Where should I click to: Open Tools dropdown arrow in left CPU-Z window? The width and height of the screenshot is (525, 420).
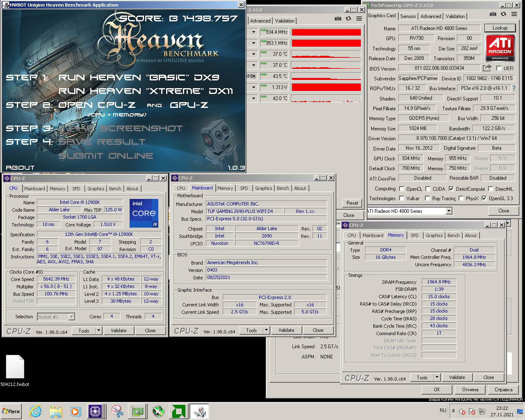[98, 331]
